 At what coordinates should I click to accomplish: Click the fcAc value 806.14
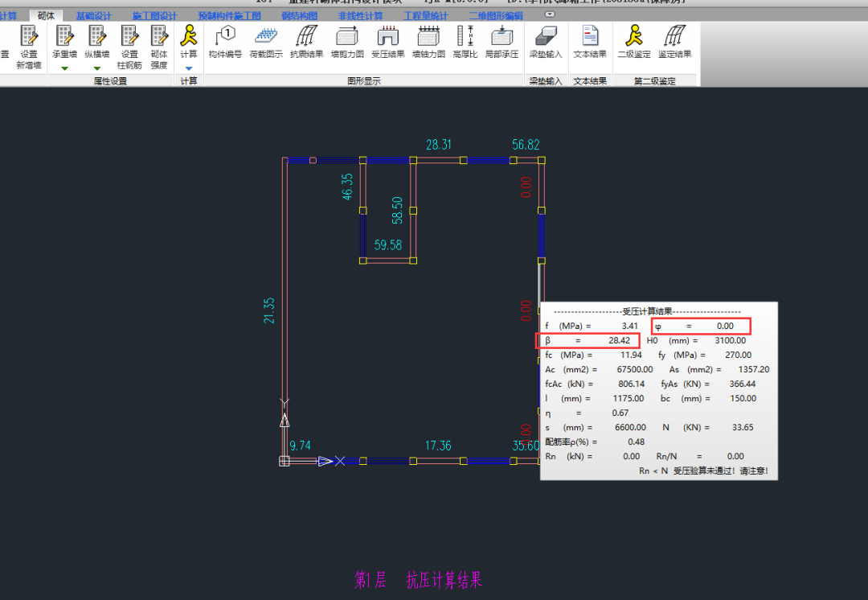(x=631, y=384)
